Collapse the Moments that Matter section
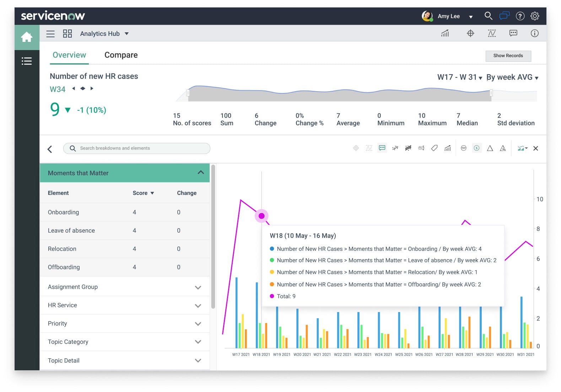561x392 pixels. 201,173
